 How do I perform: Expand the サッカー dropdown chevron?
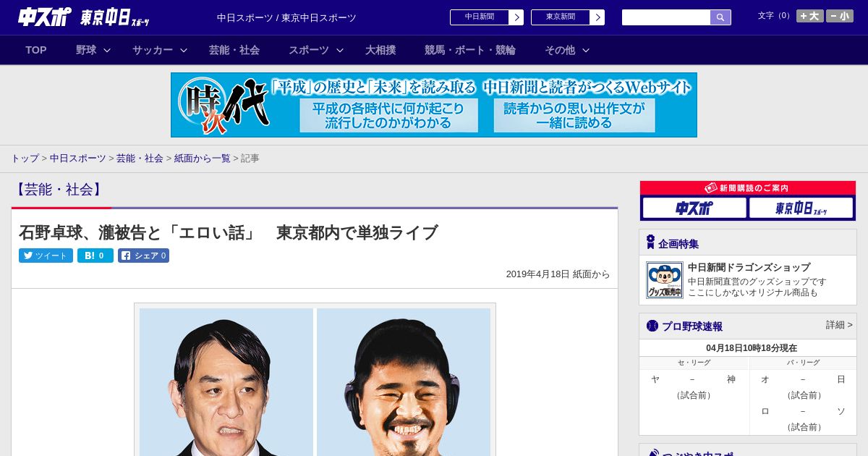tap(184, 50)
